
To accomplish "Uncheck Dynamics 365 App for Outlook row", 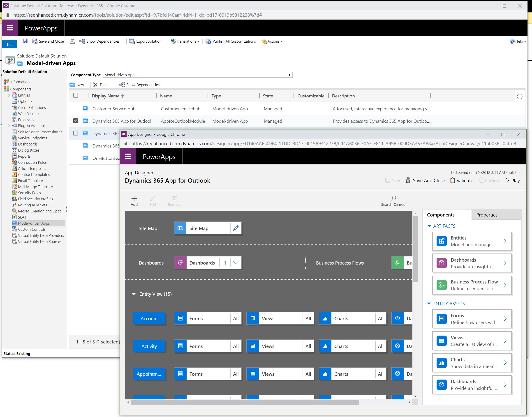I will pos(76,121).
